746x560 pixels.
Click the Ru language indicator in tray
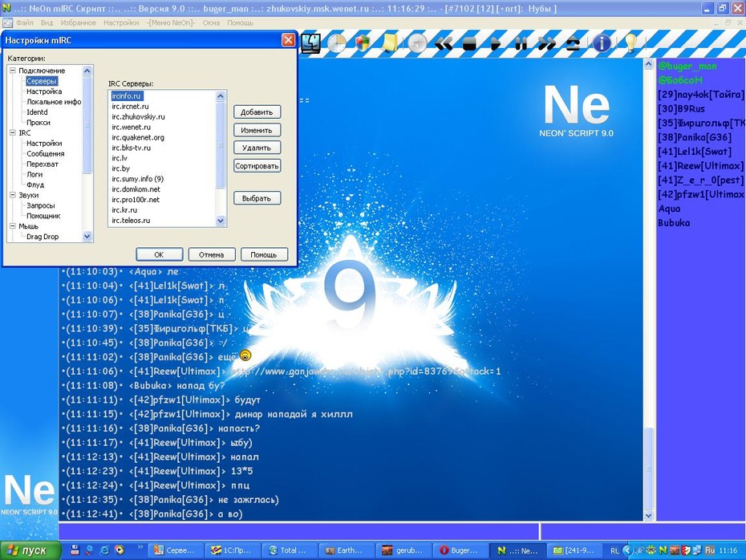click(x=710, y=550)
